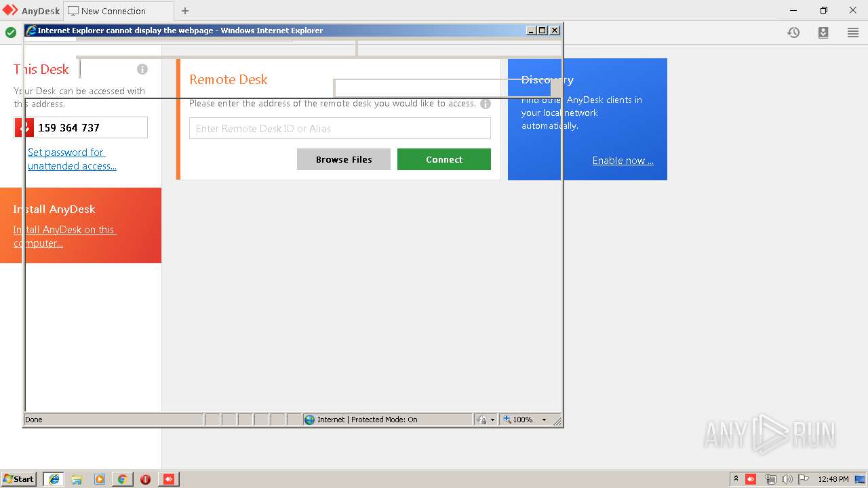Open the AnyDesk hamburger main menu
868x488 pixels.
[x=853, y=33]
